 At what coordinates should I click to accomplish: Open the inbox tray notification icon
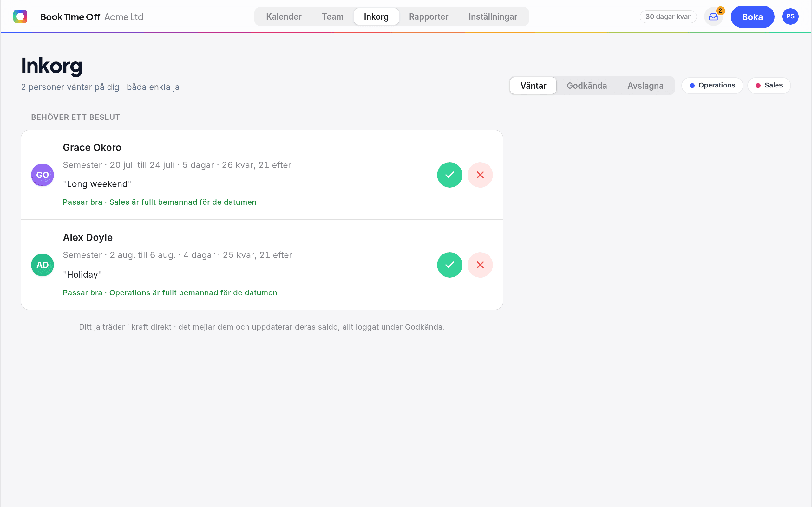coord(713,16)
